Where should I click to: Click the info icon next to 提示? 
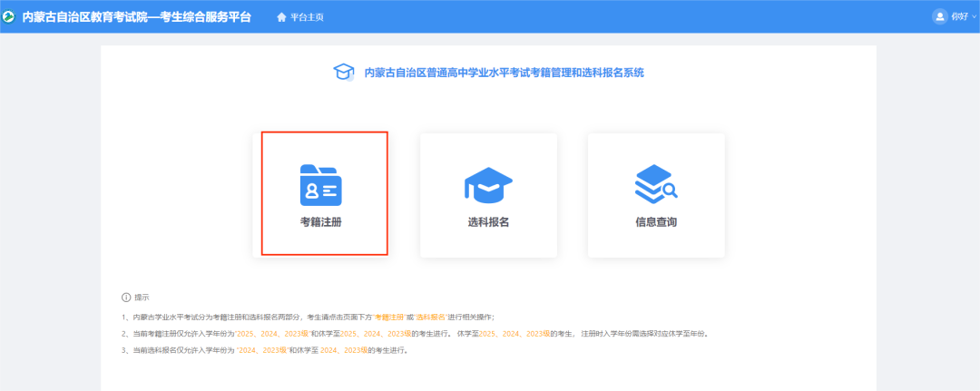tap(125, 298)
